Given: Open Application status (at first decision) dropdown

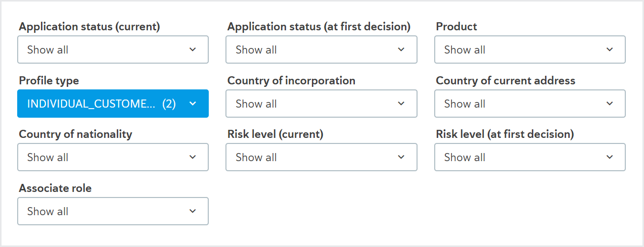Looking at the screenshot, I should pyautogui.click(x=321, y=50).
